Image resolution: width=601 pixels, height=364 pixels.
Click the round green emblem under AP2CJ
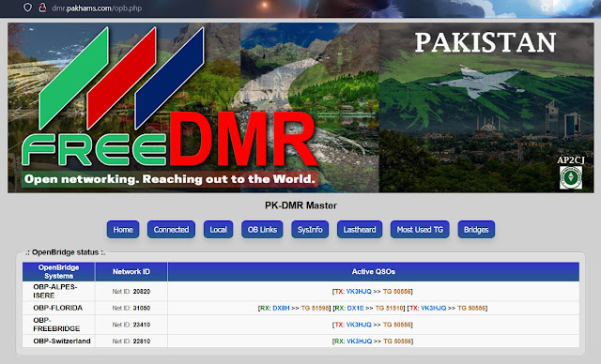[571, 177]
